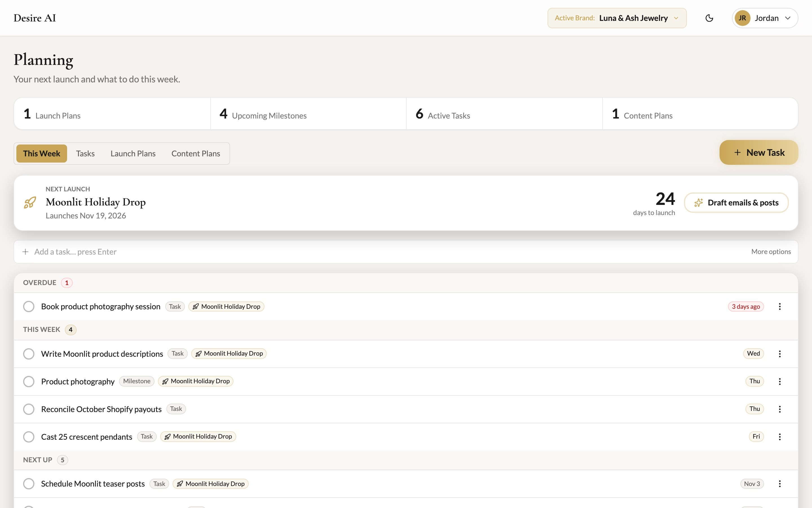Open the Active Tasks stat card
Screen dimensions: 812x508
pyautogui.click(x=504, y=113)
